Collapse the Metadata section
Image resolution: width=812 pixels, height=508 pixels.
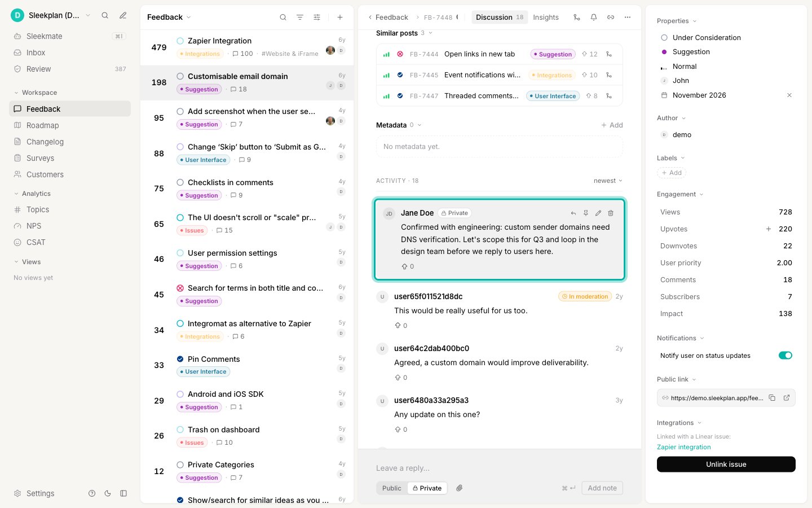[399, 125]
